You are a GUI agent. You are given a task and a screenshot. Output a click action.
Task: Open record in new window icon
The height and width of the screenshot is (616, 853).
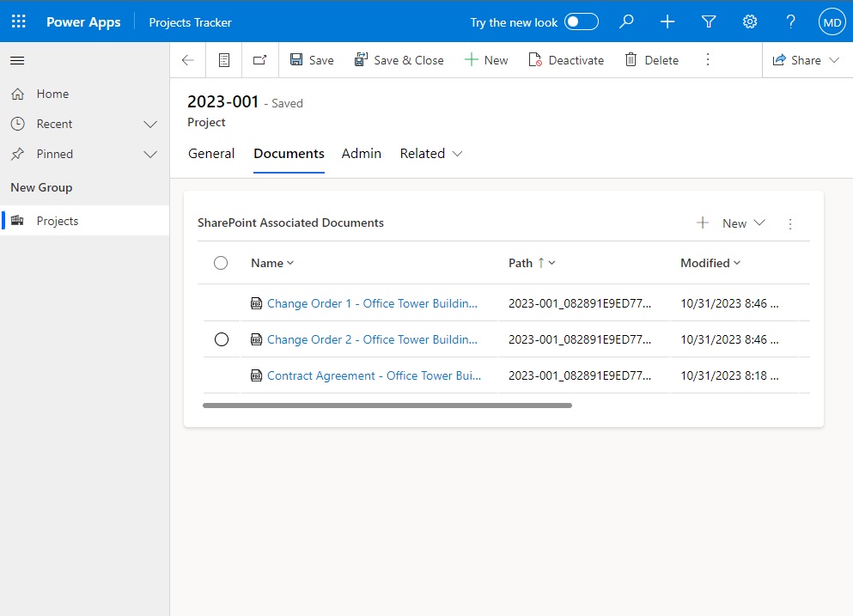[260, 60]
